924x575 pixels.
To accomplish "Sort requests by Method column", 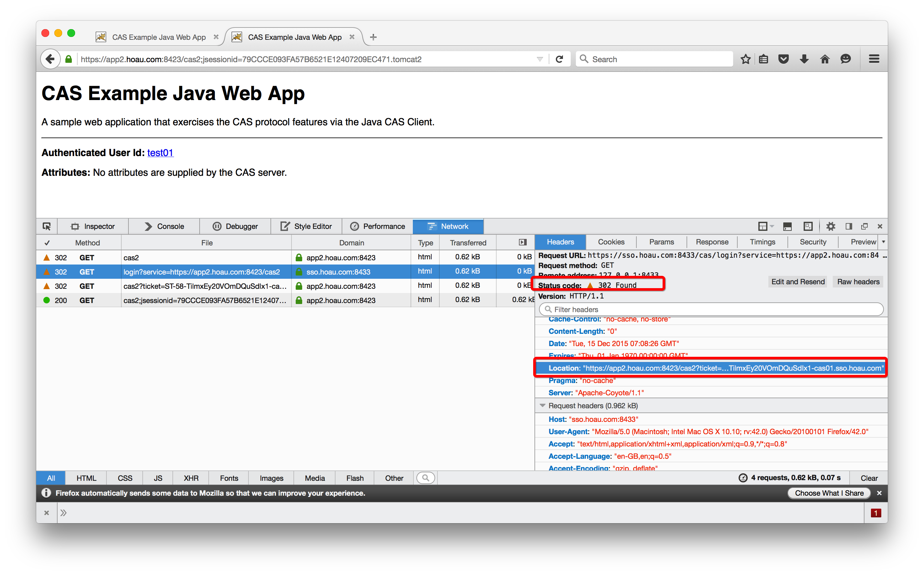I will pos(87,242).
